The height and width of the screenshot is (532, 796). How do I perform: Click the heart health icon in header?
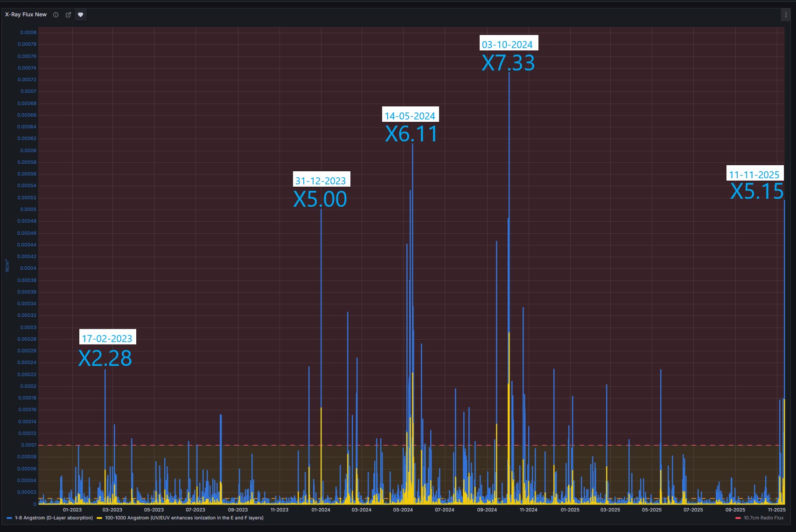[x=81, y=15]
